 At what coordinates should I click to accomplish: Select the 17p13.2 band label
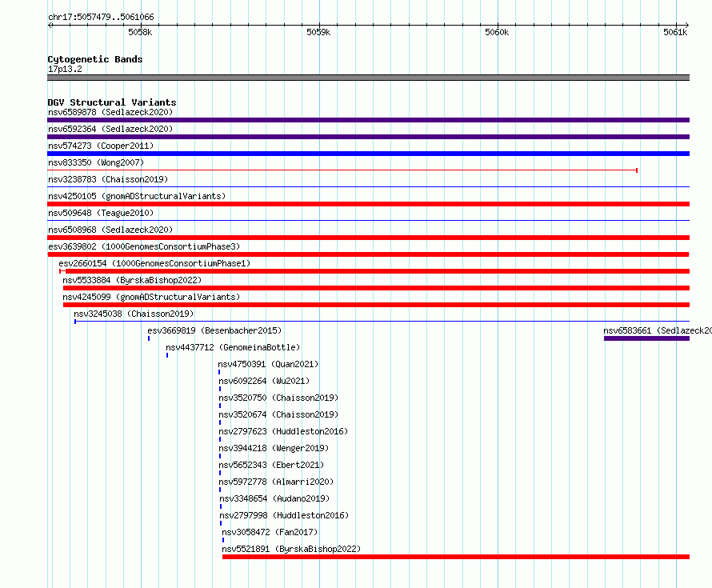point(65,69)
